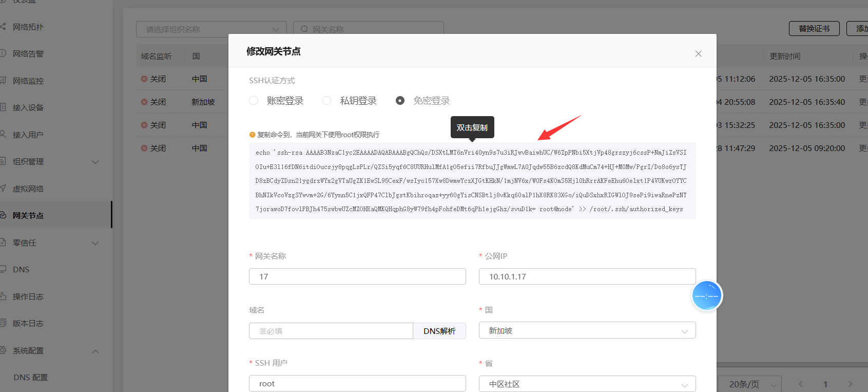Click the 域名监听 column header
This screenshot has width=868, height=392.
pos(157,56)
